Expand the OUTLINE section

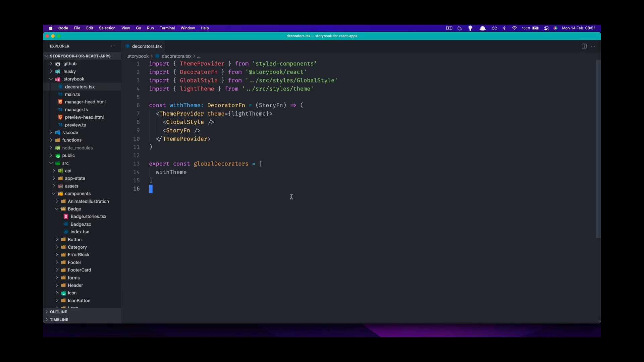coord(47,312)
